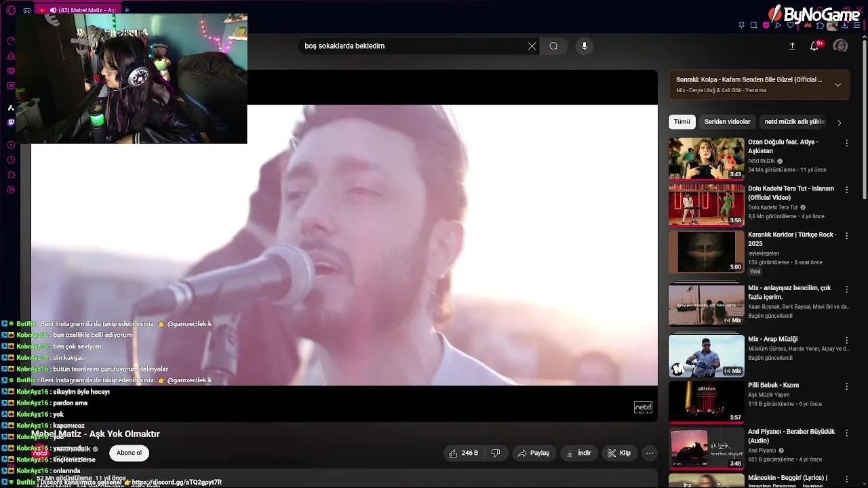Open Extensions cube icon in sidebar
The width and height of the screenshot is (868, 488).
(11, 175)
